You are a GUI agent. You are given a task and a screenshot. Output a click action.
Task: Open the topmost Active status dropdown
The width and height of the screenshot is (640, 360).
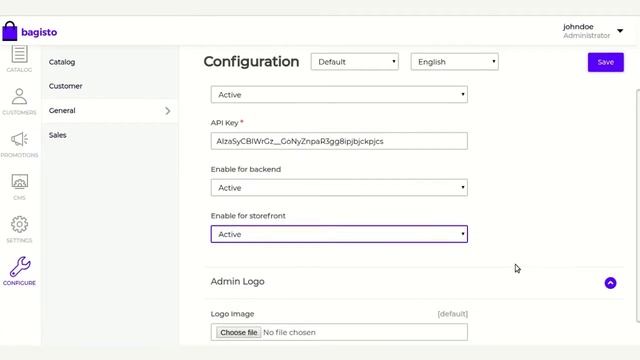point(339,95)
